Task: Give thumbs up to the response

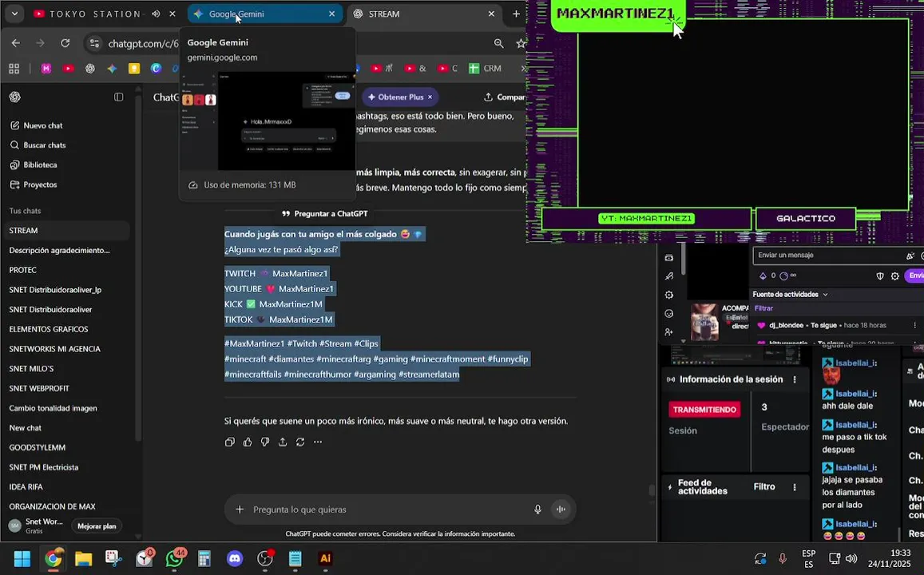Action: [248, 442]
